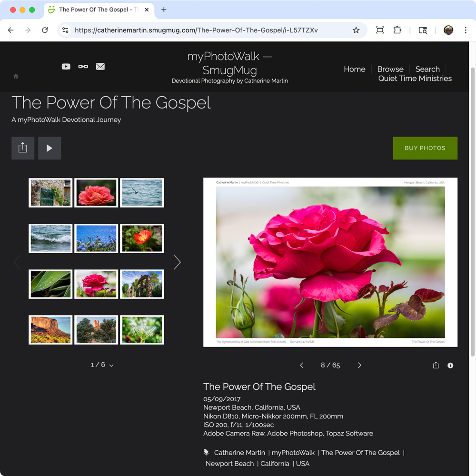Image resolution: width=476 pixels, height=476 pixels.
Task: Open the browser extensions puzzle icon
Action: pos(397,30)
